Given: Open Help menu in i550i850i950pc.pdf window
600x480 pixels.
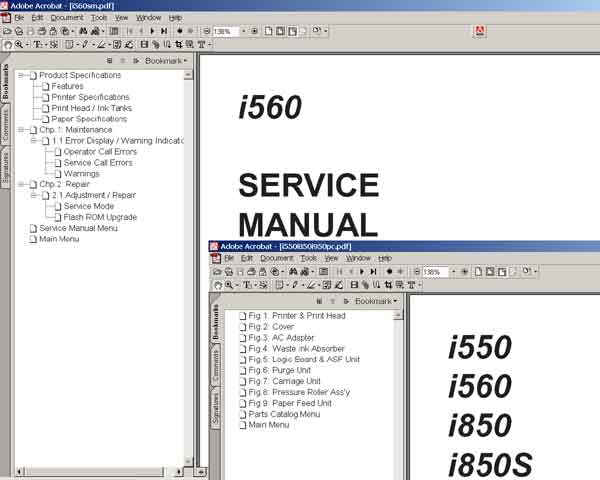Looking at the screenshot, I should 385,258.
